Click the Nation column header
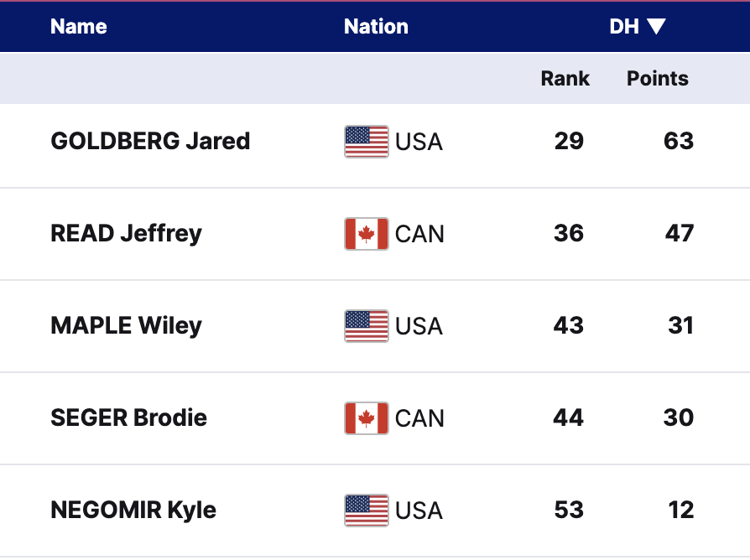This screenshot has height=560, width=750. point(376,27)
